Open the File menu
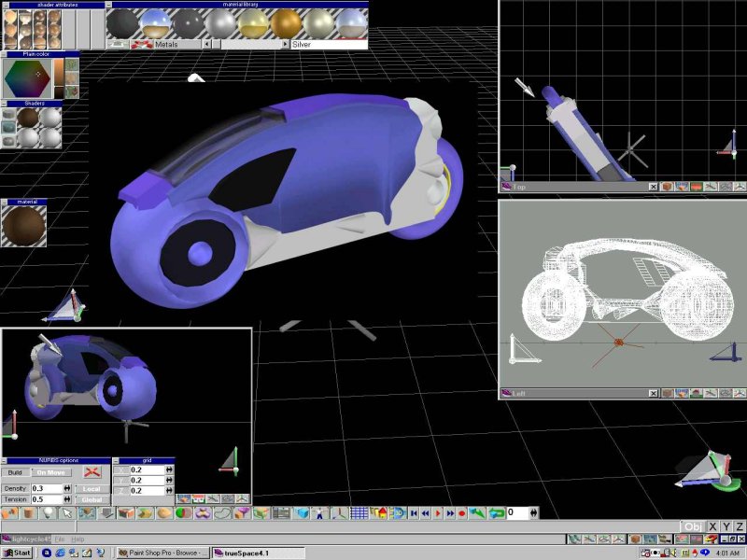This screenshot has width=747, height=560. 59,539
